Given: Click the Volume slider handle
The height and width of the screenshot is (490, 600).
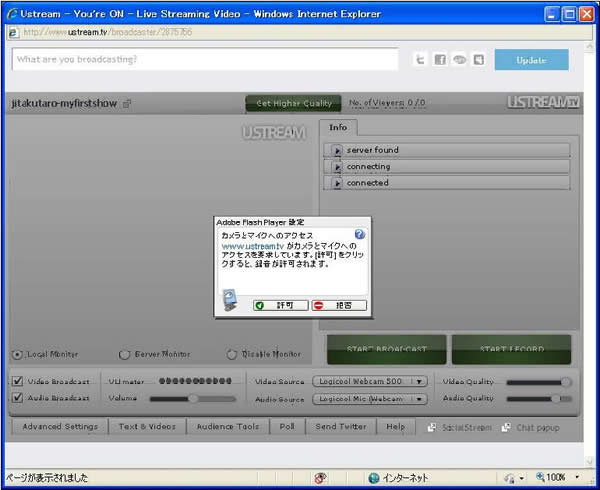Looking at the screenshot, I should [193, 399].
